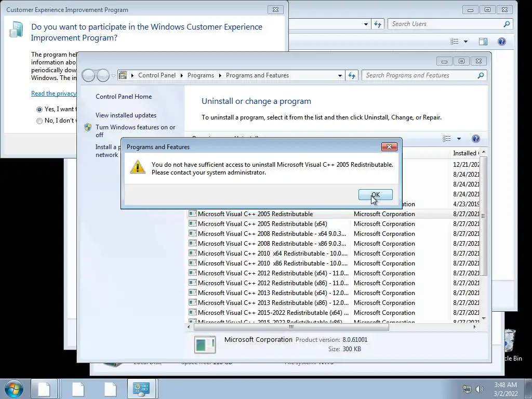Open address bar history dropdown in Programs window
The width and height of the screenshot is (532, 399).
[340, 76]
